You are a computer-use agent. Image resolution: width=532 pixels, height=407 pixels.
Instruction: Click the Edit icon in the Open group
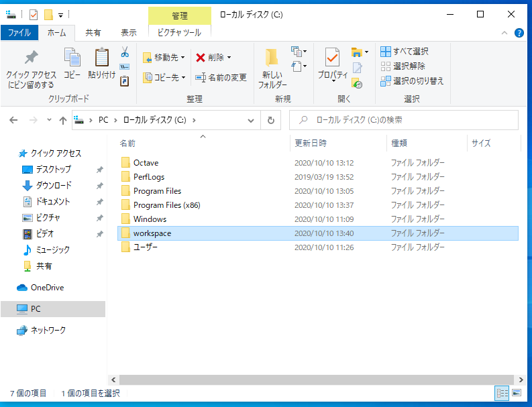point(357,68)
